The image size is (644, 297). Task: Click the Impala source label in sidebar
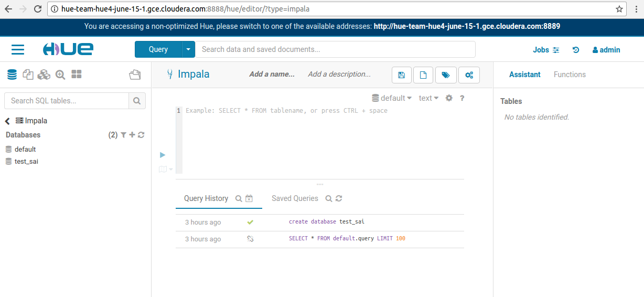36,121
